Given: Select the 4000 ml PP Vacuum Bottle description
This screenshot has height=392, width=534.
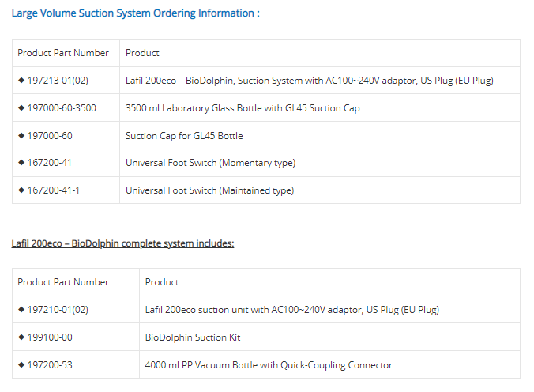Looking at the screenshot, I should [x=269, y=365].
